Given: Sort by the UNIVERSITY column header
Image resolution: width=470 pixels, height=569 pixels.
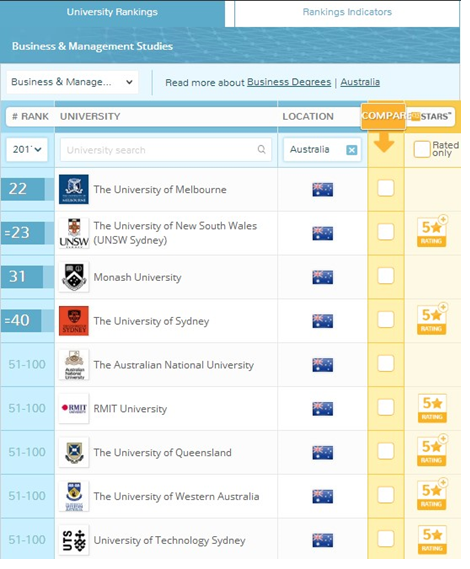Looking at the screenshot, I should [90, 116].
